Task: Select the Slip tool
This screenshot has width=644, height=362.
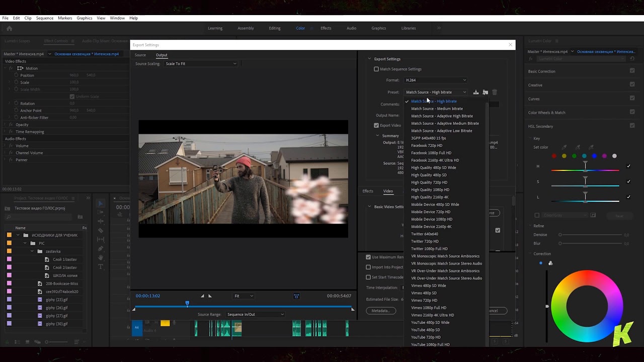Action: pyautogui.click(x=101, y=239)
